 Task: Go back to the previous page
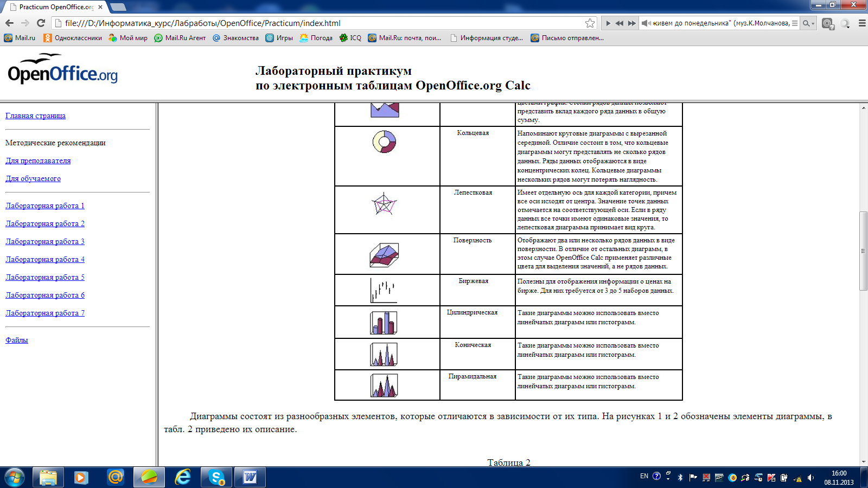click(x=9, y=23)
